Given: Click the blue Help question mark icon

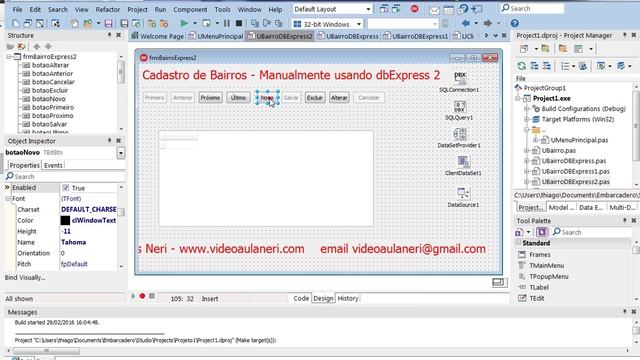Looking at the screenshot, I should click(x=515, y=24).
